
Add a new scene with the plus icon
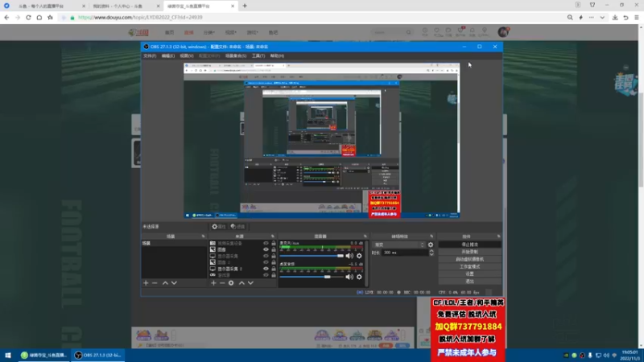146,283
